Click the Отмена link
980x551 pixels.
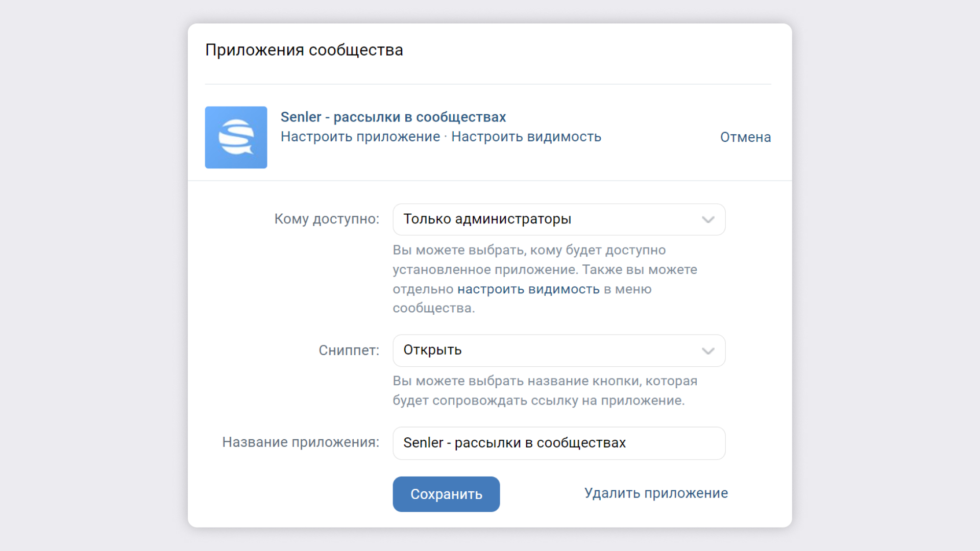pos(745,137)
